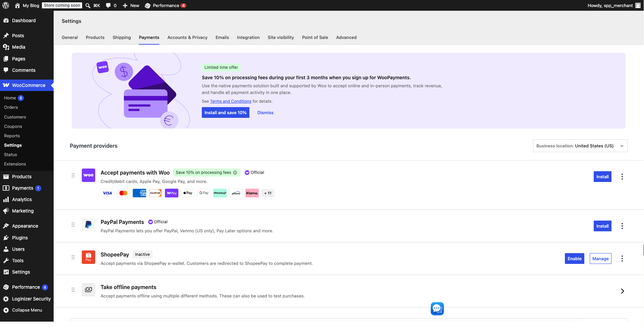
Task: Open the Accounts & Privacy tab
Action: pos(187,37)
